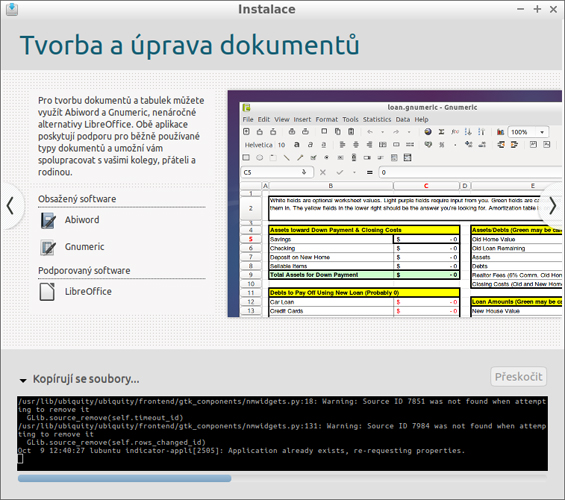Select the 'Gnumeric' label in the software list
Viewport: 565px width, 500px height.
click(84, 247)
